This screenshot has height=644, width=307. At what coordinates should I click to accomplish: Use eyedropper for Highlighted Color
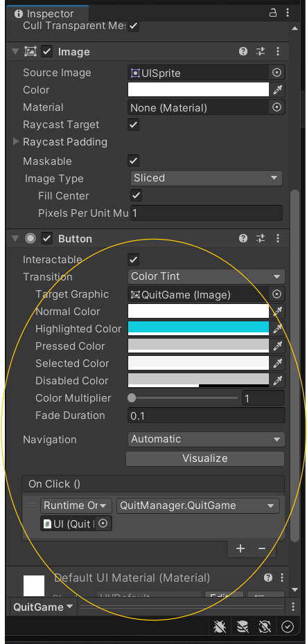[278, 328]
